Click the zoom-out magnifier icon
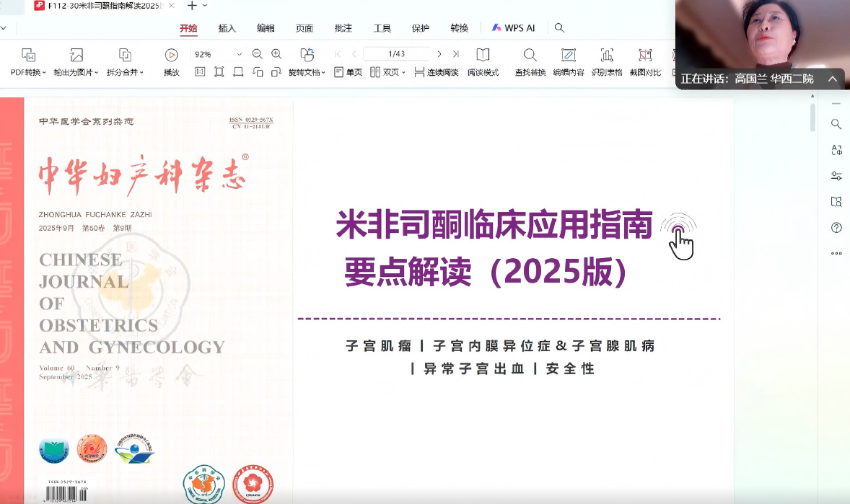This screenshot has height=504, width=850. [257, 54]
